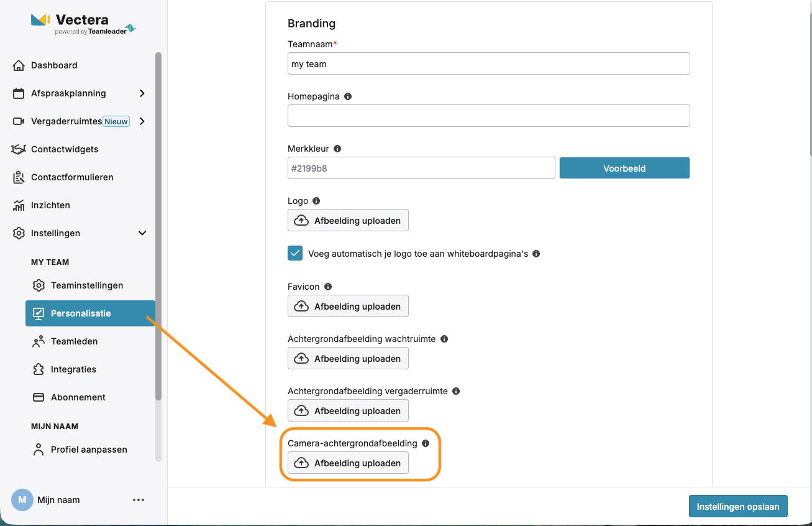Upload image for Camera-achtergrondafbeelding

point(348,463)
